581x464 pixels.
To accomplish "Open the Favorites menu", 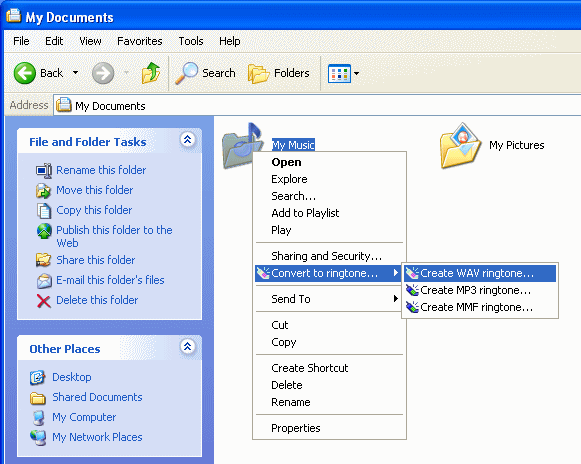I will (140, 41).
